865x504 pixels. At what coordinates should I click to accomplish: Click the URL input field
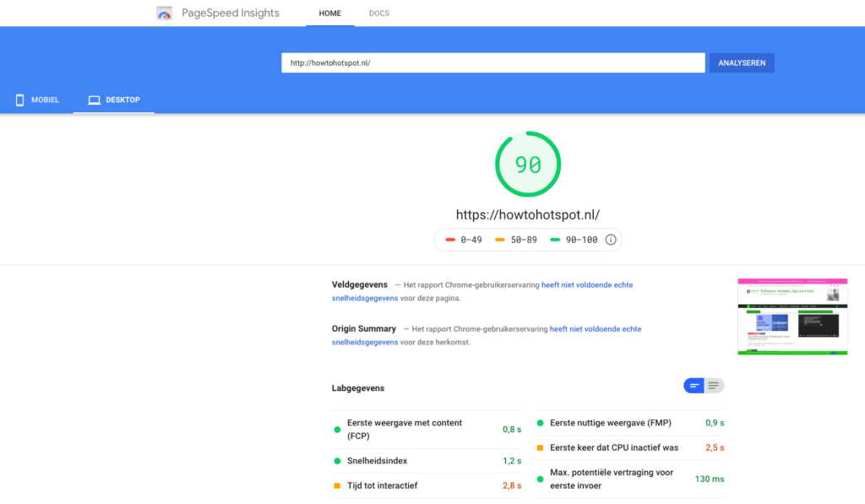point(492,63)
